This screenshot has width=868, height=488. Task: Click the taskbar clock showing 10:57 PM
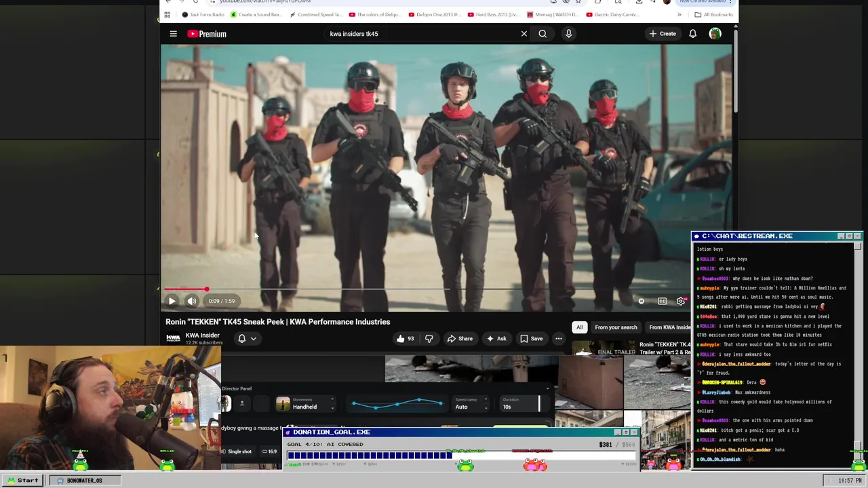click(x=850, y=481)
